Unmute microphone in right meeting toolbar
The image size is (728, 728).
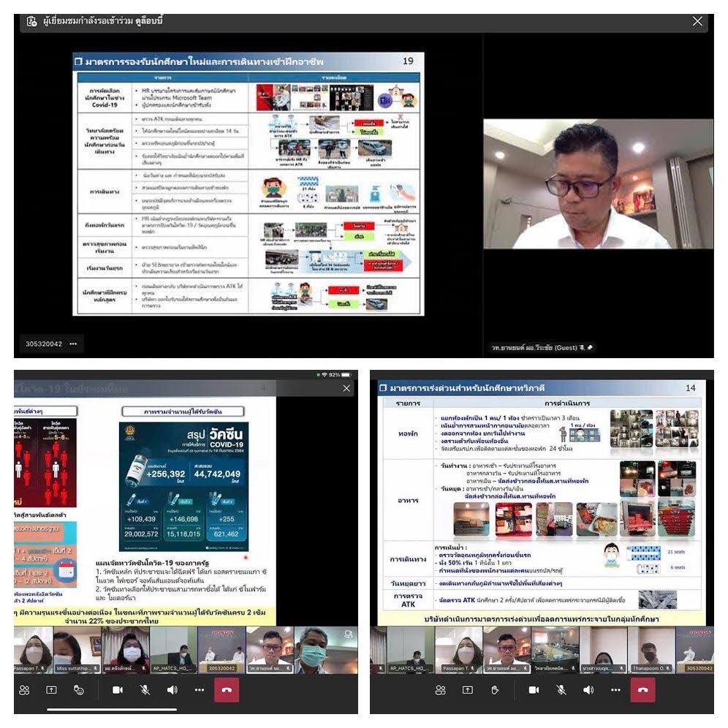tap(561, 689)
